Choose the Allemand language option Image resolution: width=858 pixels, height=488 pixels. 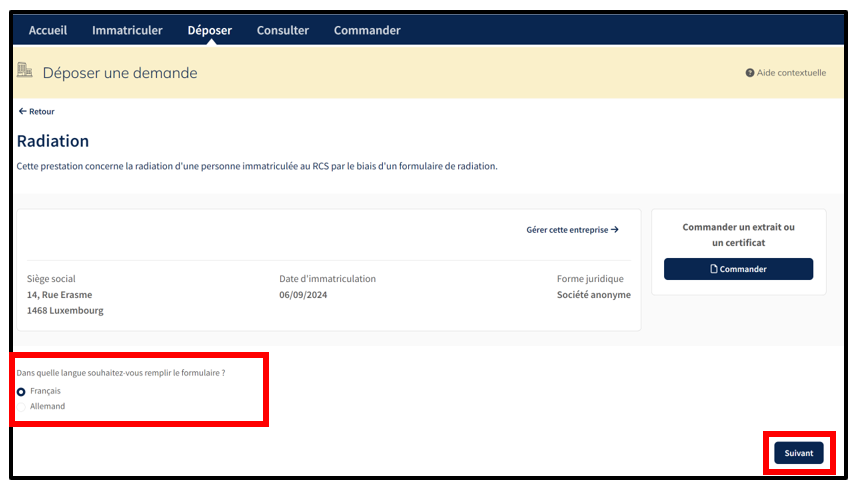(x=47, y=406)
